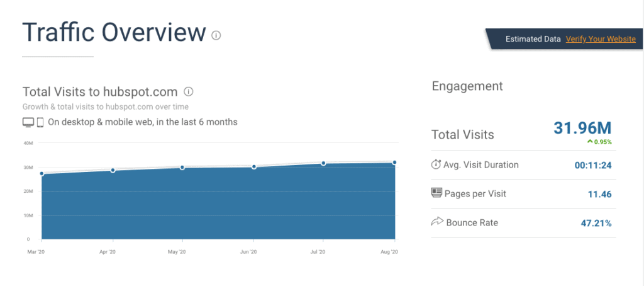Click the green growth arrow under 31.96M

click(x=589, y=142)
